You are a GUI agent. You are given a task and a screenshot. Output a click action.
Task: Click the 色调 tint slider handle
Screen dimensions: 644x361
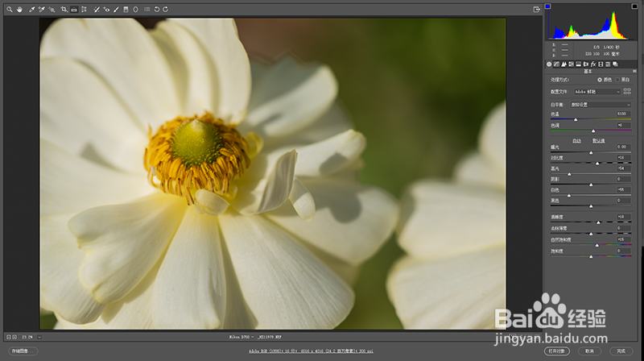pyautogui.click(x=593, y=131)
